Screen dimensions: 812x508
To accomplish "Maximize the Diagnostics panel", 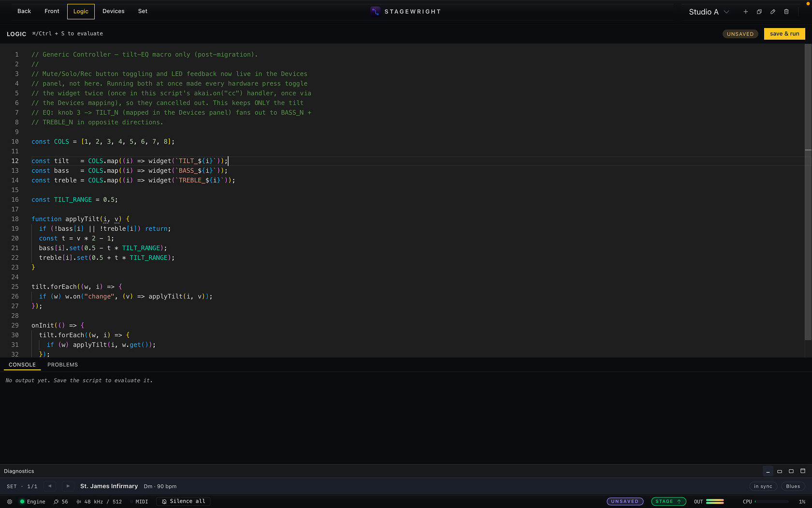I will pos(803,471).
